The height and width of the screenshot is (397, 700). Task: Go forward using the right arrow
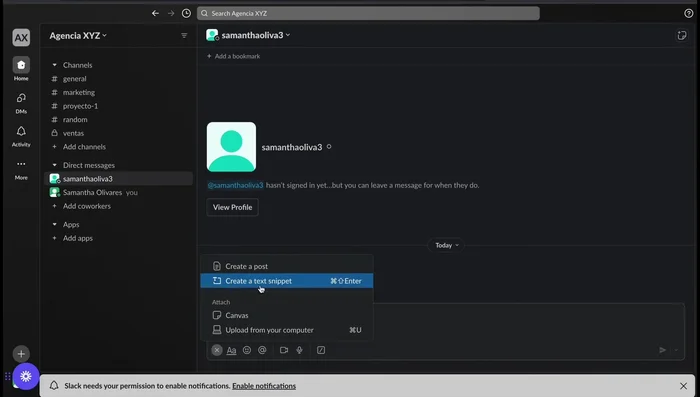171,13
